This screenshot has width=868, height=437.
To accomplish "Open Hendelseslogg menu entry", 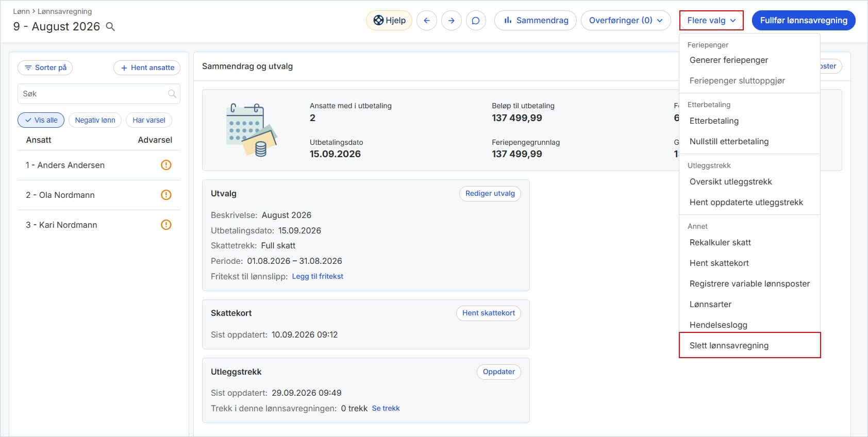I will point(749,325).
